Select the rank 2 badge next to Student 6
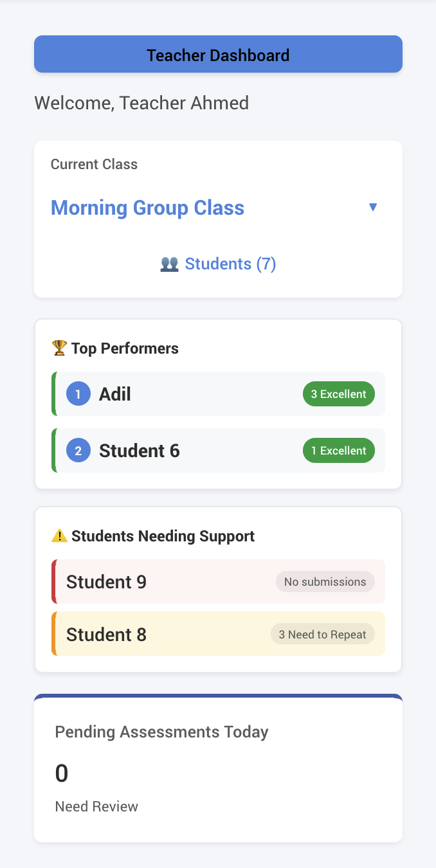436x868 pixels. [78, 450]
